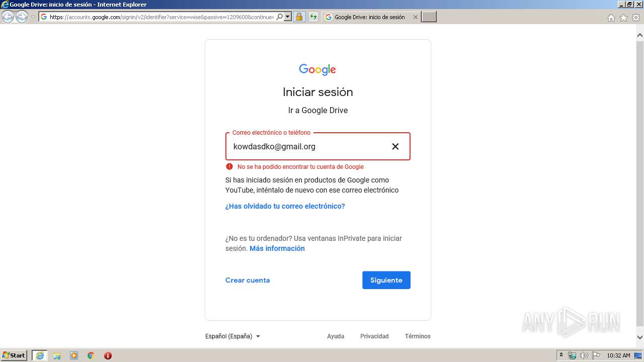
Task: Open the Términos footer link
Action: (418, 336)
